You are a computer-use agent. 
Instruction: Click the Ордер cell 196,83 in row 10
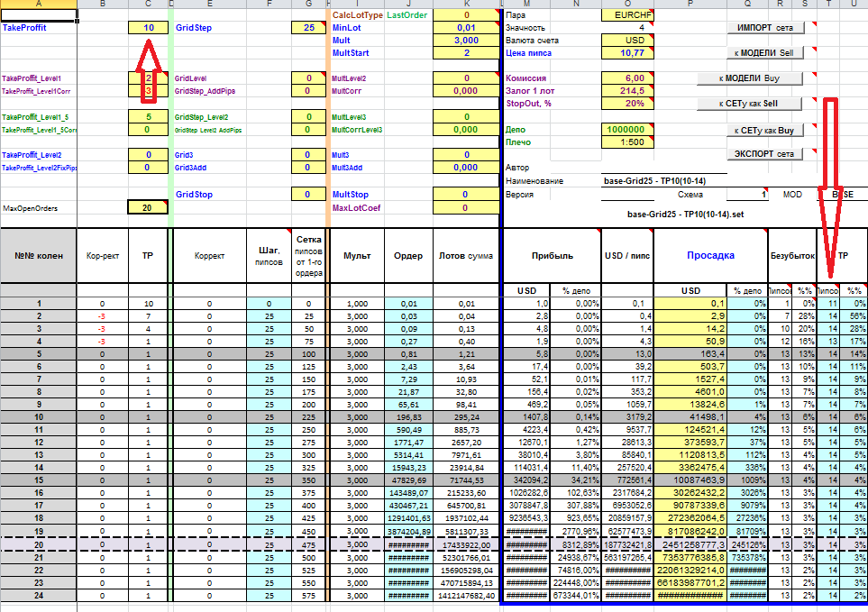pos(408,417)
